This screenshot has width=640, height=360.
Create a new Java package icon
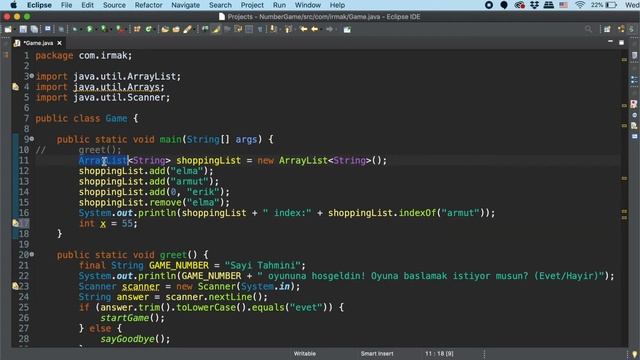coord(137,29)
